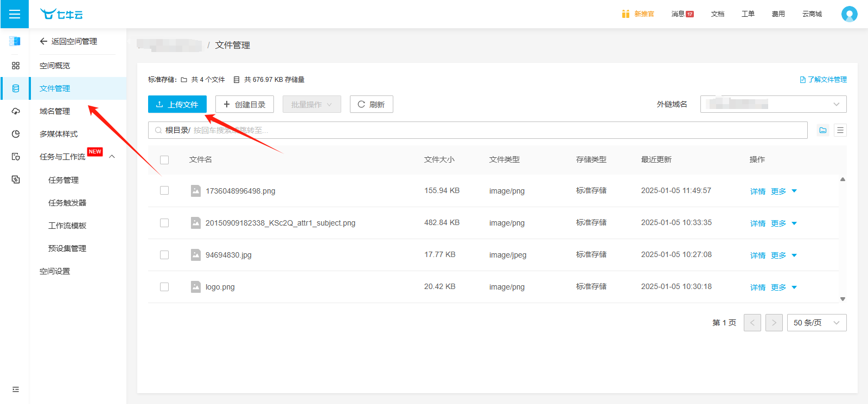Viewport: 868px width, 404px height.
Task: Click the document icon beside 了解文件管理
Action: [803, 80]
